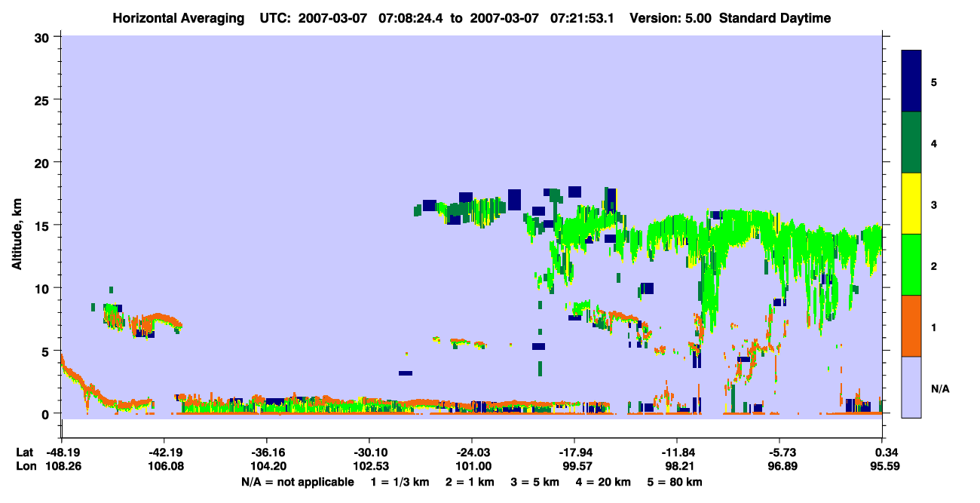
Task: Click the 10 altitude tick label
Action: click(x=43, y=288)
